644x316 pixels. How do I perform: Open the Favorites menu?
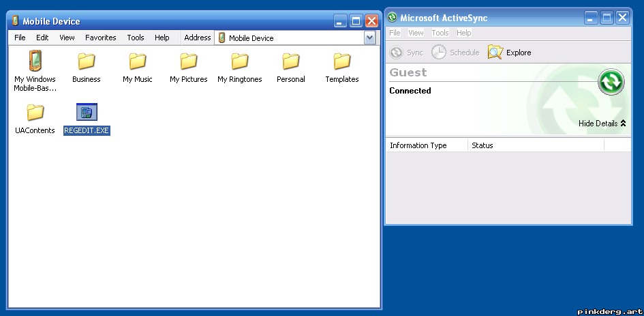[x=101, y=38]
